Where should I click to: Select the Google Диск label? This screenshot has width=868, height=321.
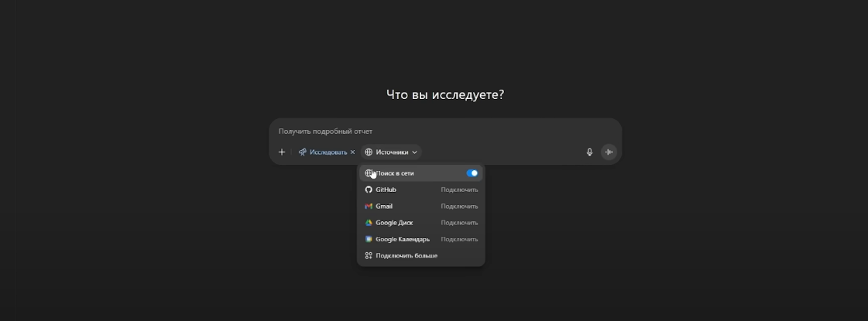(394, 223)
